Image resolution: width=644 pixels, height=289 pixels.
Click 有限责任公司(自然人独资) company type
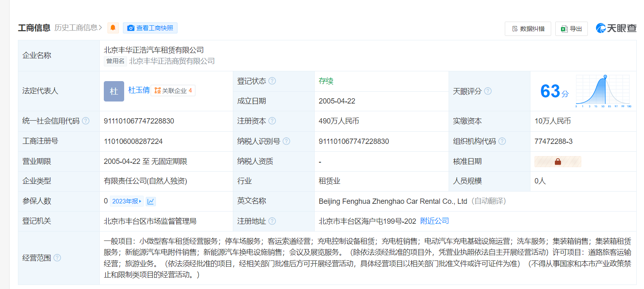(145, 181)
